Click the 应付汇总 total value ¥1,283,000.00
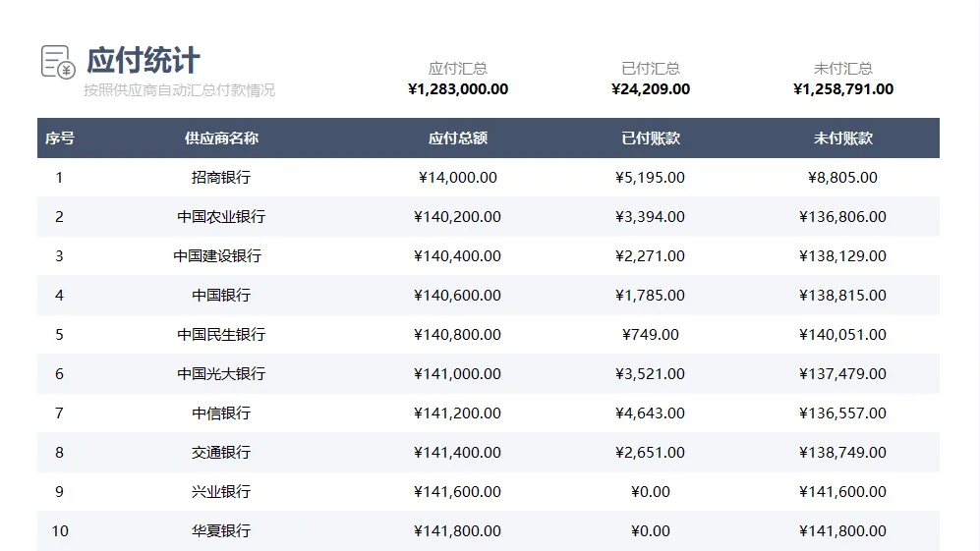980x551 pixels. [x=457, y=89]
